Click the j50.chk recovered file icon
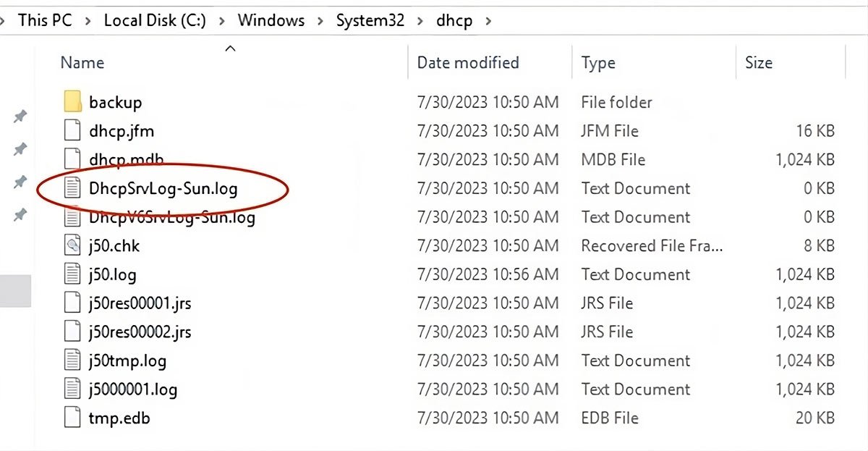This screenshot has width=868, height=451. (x=72, y=245)
